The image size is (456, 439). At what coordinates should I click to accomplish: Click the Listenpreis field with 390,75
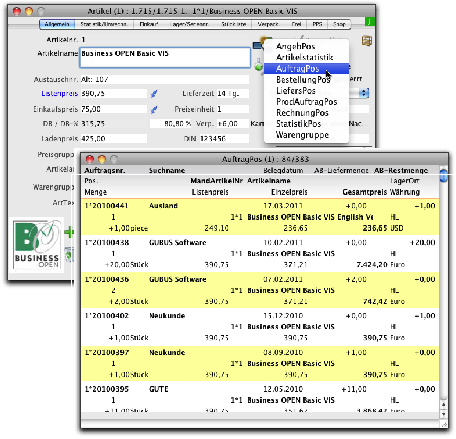(113, 94)
